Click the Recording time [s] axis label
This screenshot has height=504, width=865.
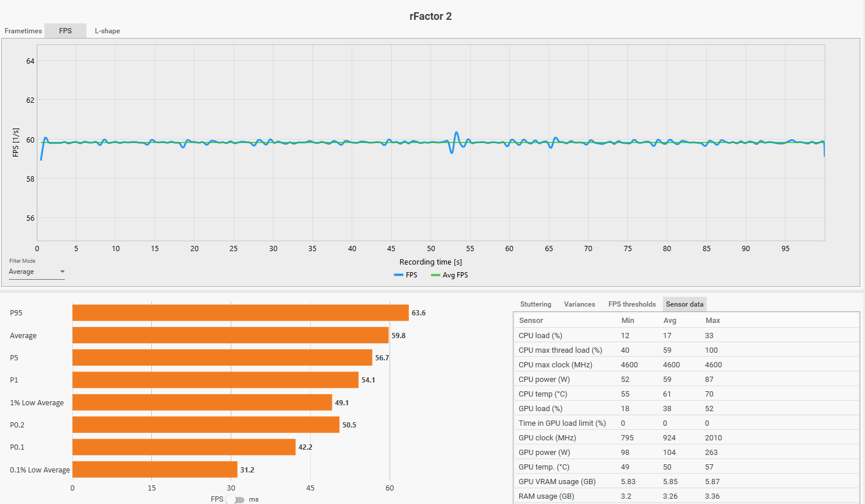(x=430, y=262)
